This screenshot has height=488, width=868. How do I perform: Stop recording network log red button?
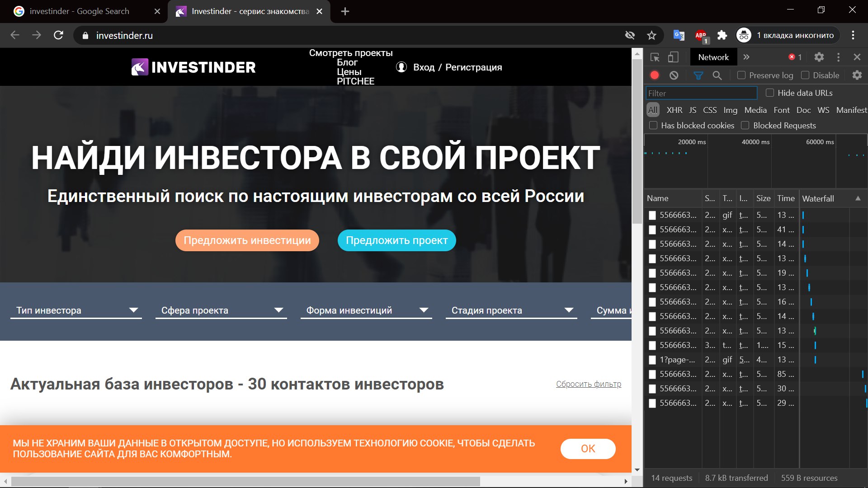[x=655, y=75]
